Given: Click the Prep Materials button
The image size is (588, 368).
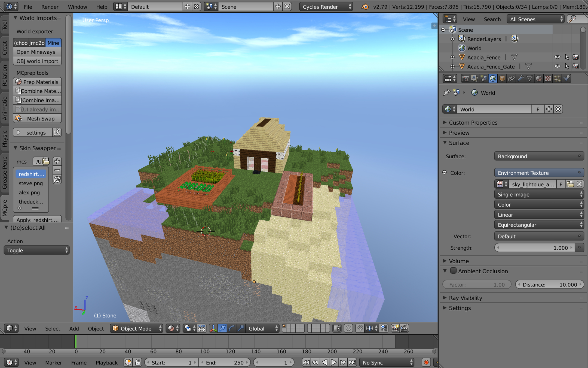Looking at the screenshot, I should pos(37,82).
